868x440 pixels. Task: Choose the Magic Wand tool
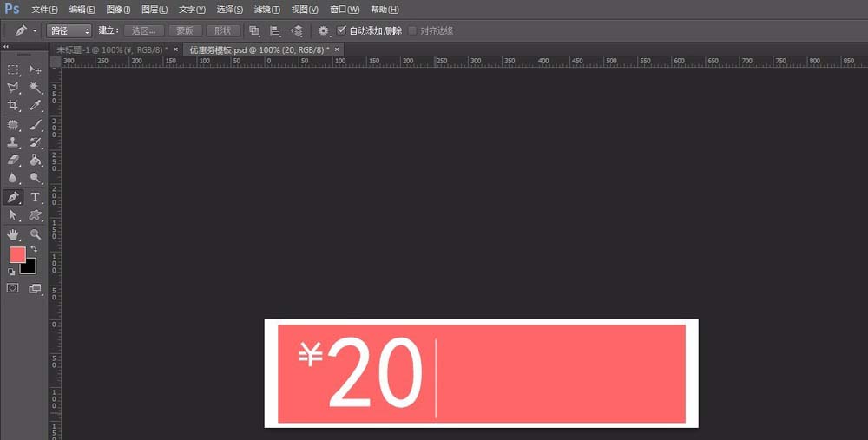coord(36,88)
